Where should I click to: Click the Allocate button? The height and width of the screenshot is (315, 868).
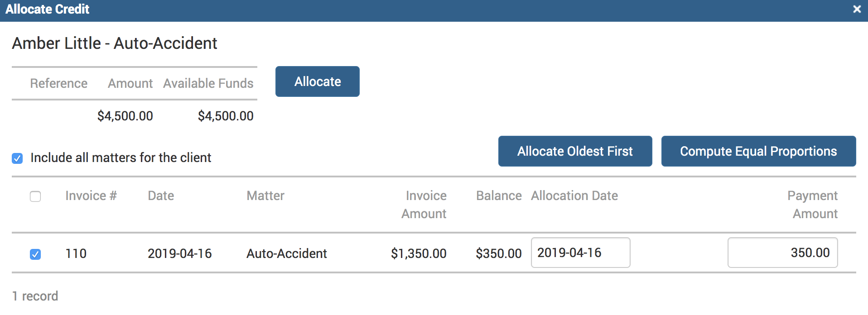(317, 81)
